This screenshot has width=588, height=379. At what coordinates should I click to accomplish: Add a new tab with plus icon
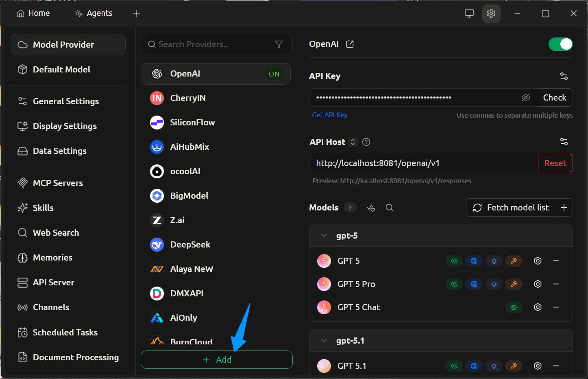[136, 14]
